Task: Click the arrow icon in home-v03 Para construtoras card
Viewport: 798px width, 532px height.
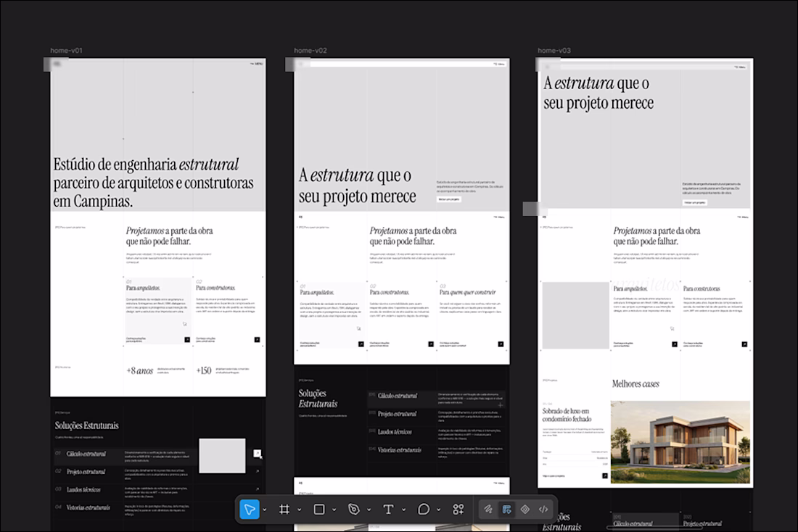Action: pos(744,344)
